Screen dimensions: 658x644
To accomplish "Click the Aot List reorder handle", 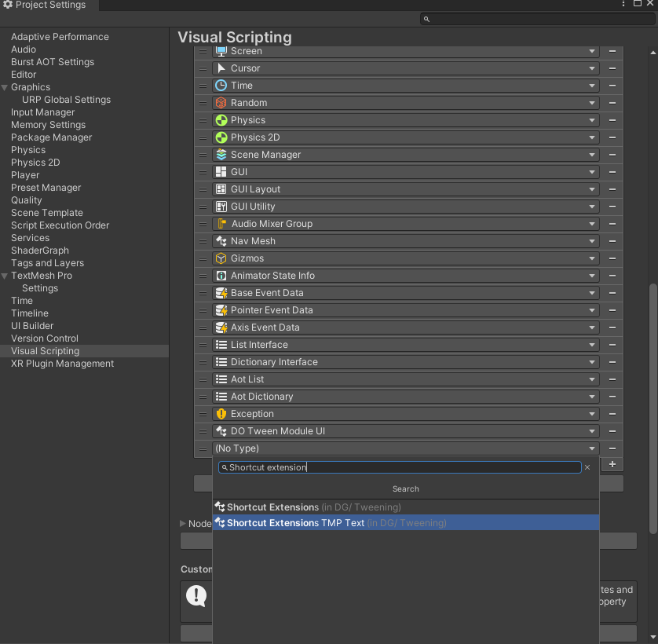I will pos(203,379).
